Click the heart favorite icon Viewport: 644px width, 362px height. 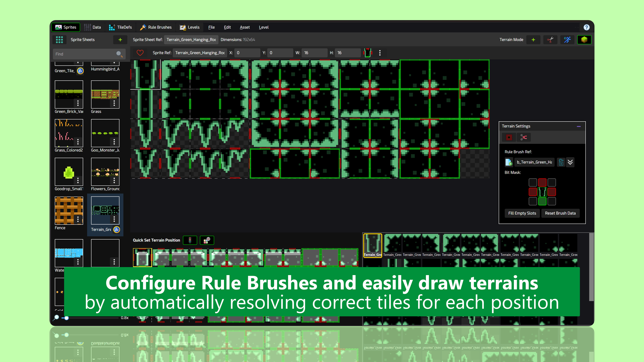(x=140, y=53)
